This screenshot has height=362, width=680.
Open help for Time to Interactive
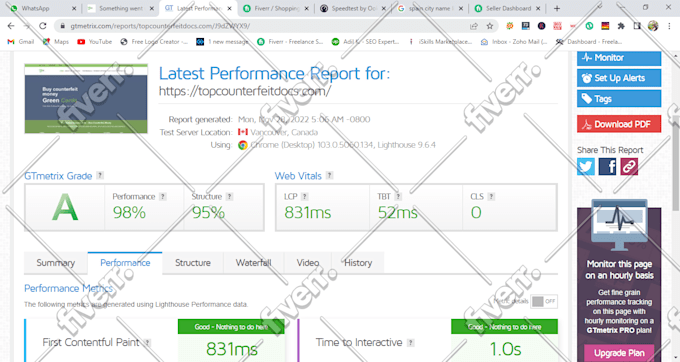[x=410, y=342]
